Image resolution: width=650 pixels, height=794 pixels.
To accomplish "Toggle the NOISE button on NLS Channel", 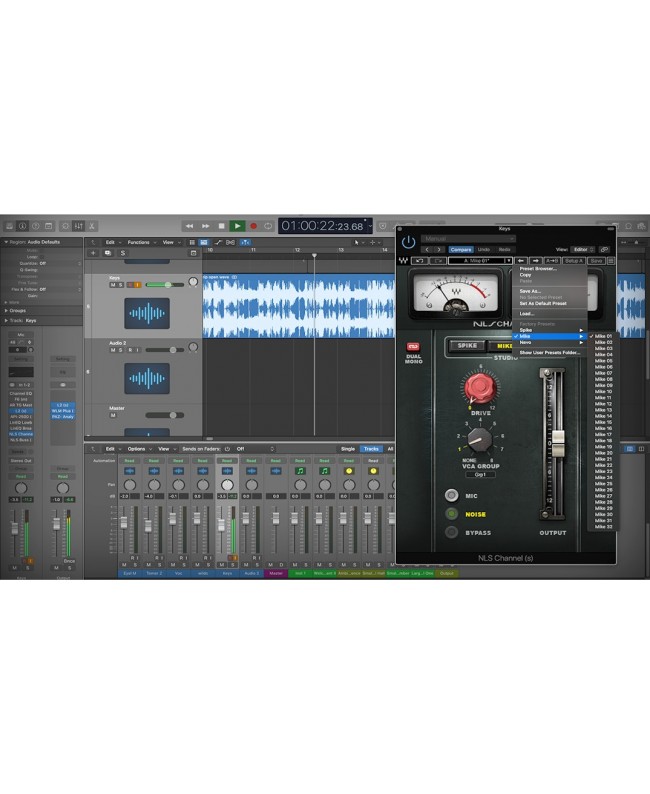I will coord(452,514).
